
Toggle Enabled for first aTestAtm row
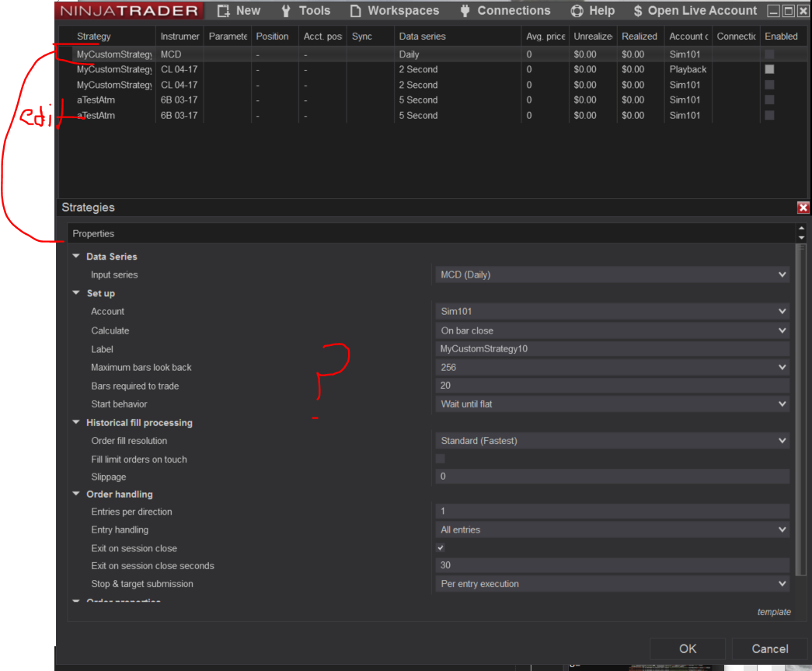click(x=769, y=100)
